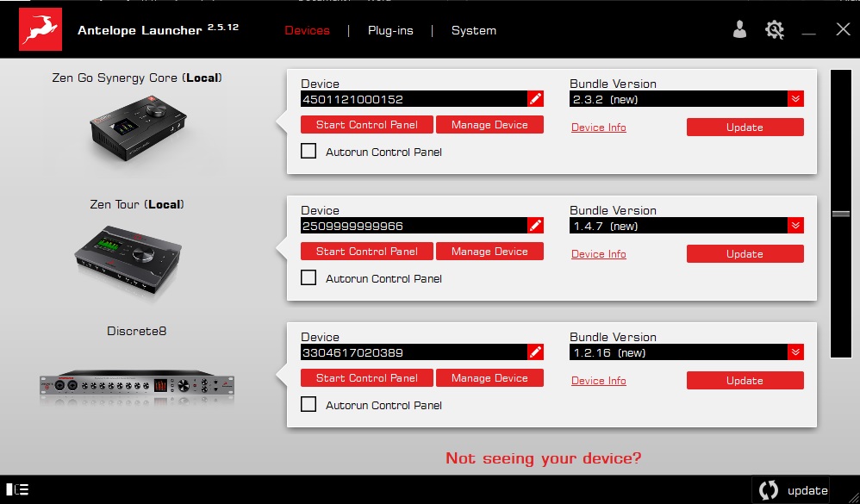860x504 pixels.
Task: Click the 'Discrete8' device title
Action: 136,331
